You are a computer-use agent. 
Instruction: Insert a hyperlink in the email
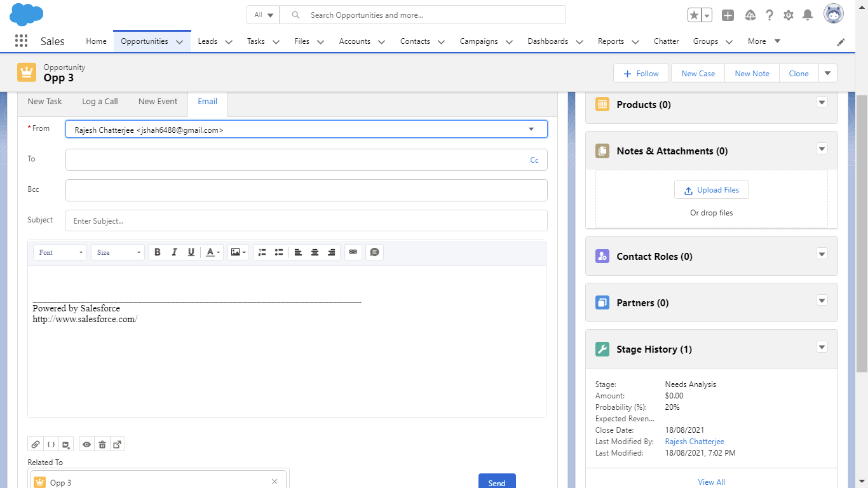coord(353,252)
